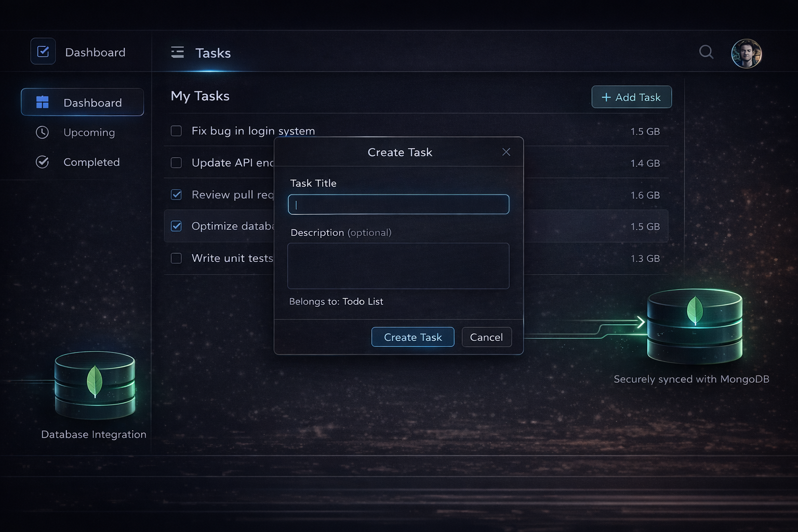
Task: Click the search magnifier icon
Action: pyautogui.click(x=706, y=52)
